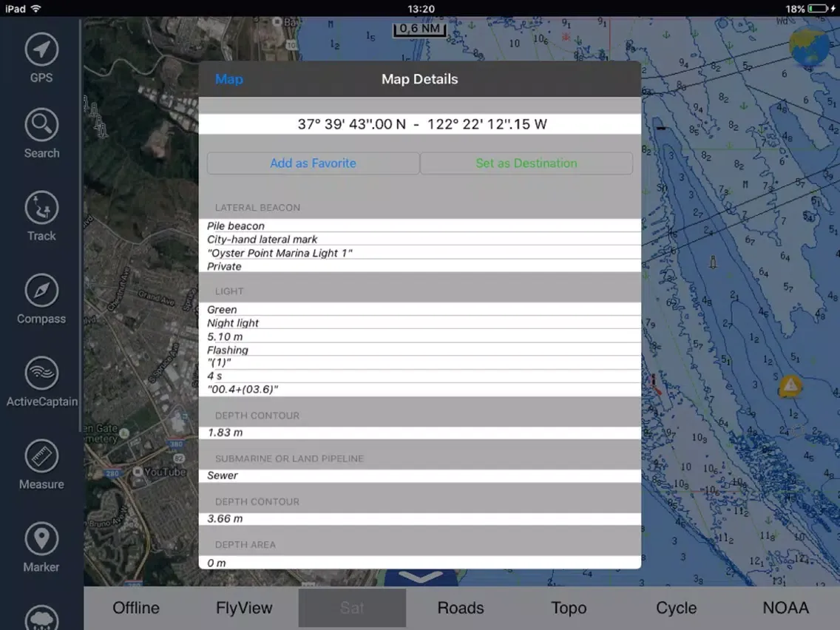Image resolution: width=840 pixels, height=630 pixels.
Task: Open the weather cloud icon in sidebar
Action: pyautogui.click(x=41, y=618)
